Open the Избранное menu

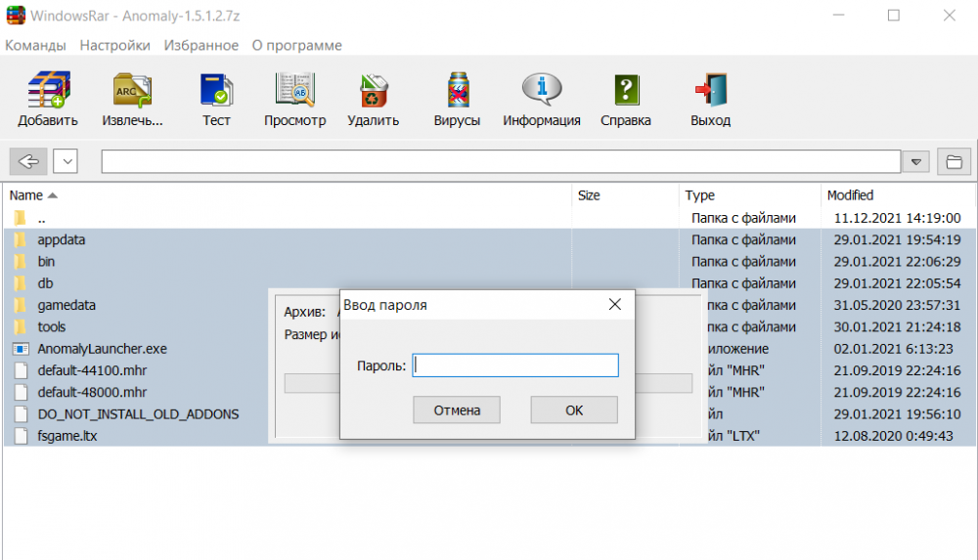pyautogui.click(x=200, y=46)
